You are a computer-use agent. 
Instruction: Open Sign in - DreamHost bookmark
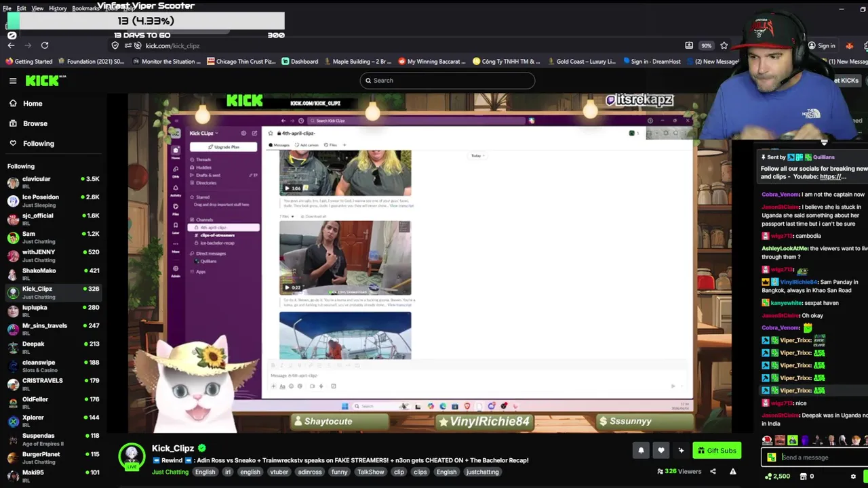coord(651,62)
